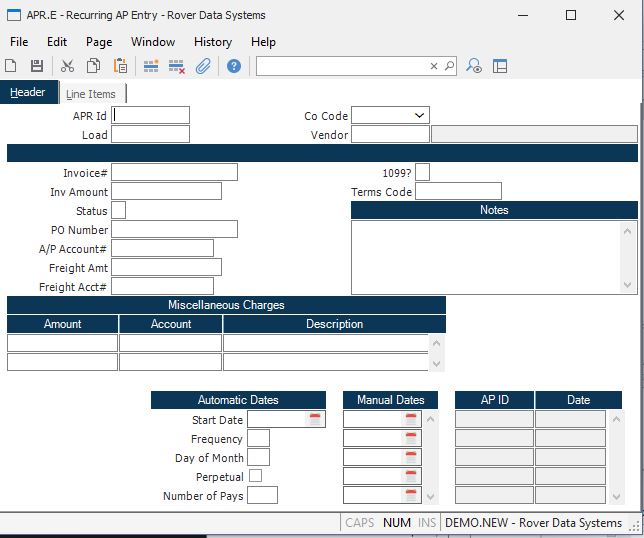The image size is (644, 538).
Task: Open the first Manual Dates calendar picker
Action: pos(411,419)
